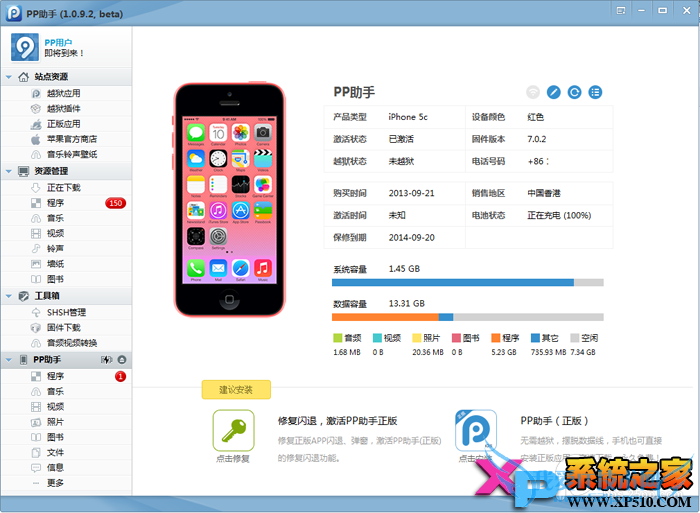Click the device eject icon in sidebar

(x=122, y=359)
